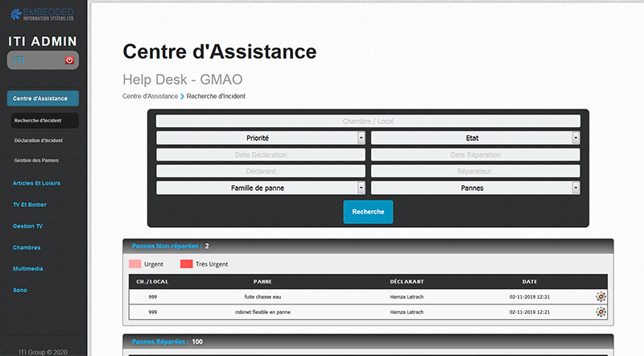Click Centre d'Assistance breadcrumb link
Screen dimensions: 644x356
click(x=150, y=96)
